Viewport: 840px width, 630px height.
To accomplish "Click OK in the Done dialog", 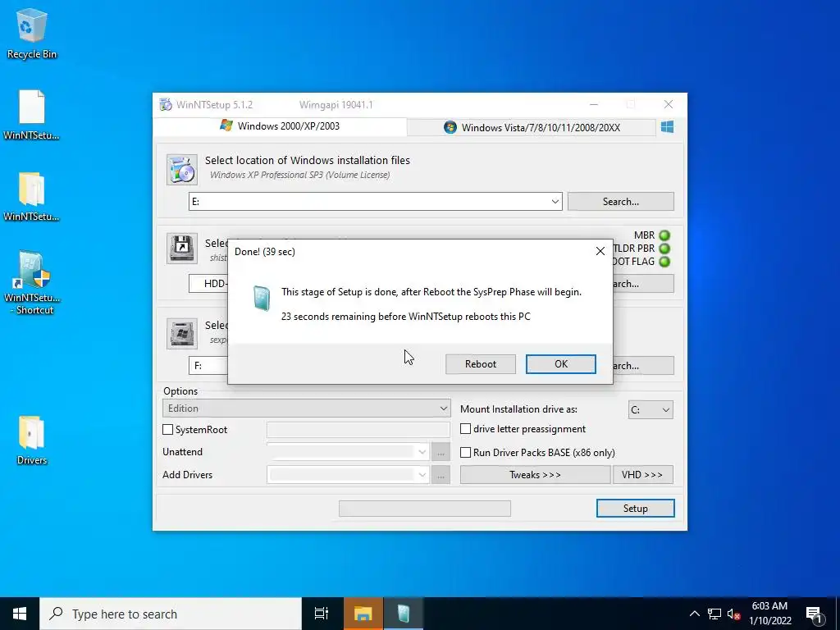I will 561,364.
